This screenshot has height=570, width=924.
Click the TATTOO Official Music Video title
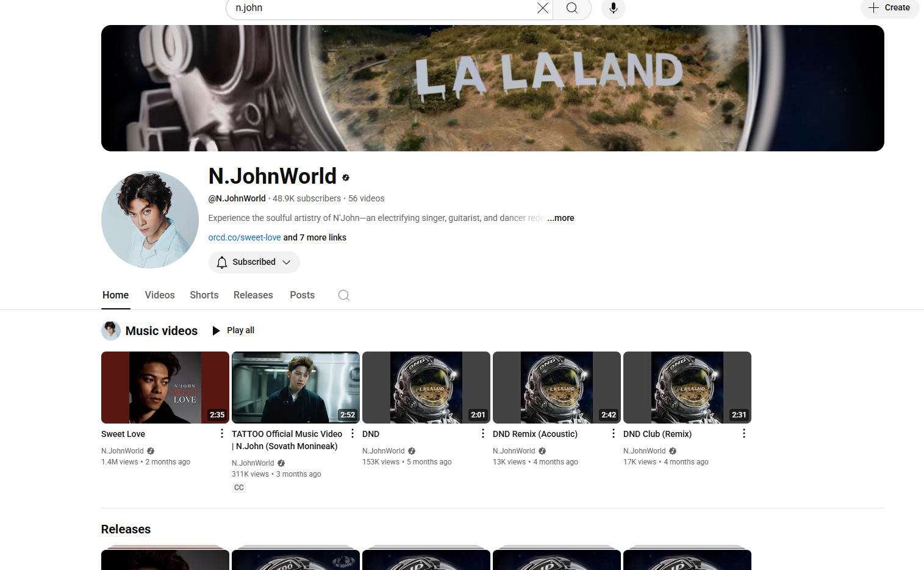[x=287, y=440]
